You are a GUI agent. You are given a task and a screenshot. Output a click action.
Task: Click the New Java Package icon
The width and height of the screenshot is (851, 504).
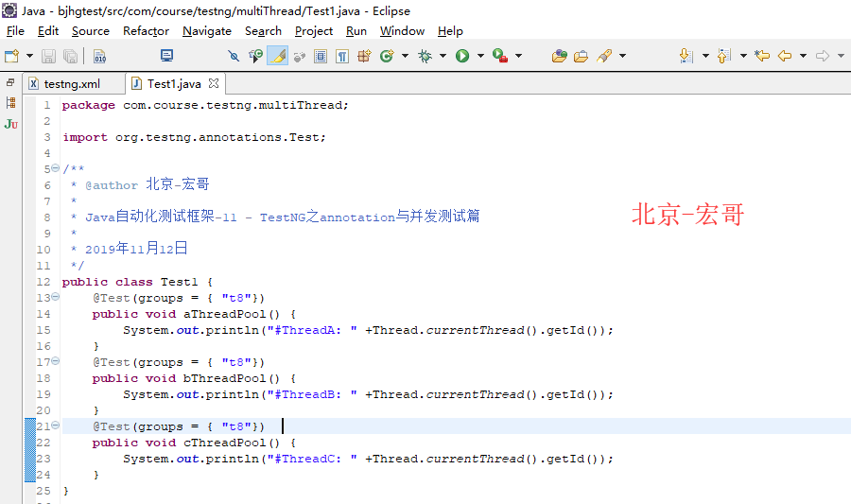[364, 56]
